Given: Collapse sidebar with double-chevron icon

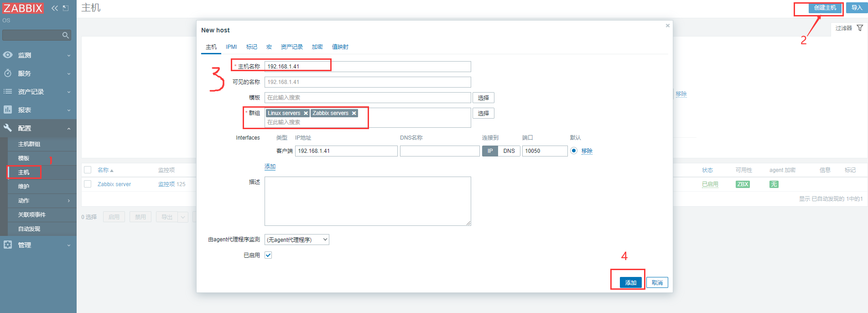Looking at the screenshot, I should point(55,8).
